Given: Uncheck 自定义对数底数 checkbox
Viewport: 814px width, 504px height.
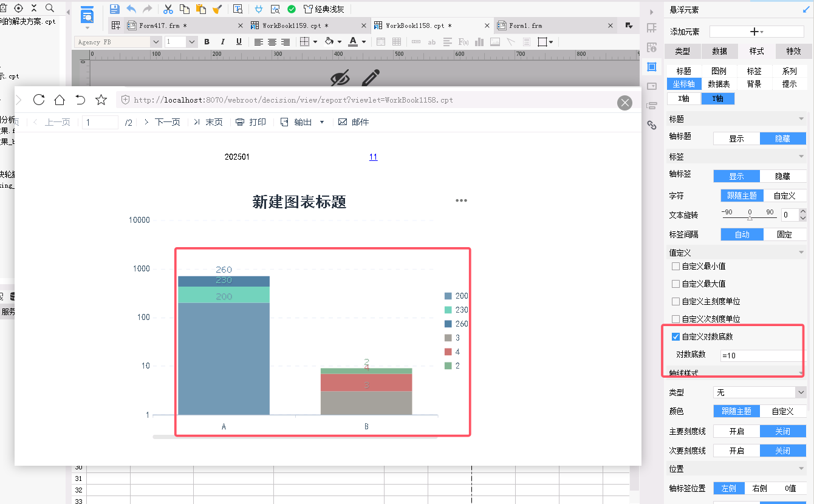Looking at the screenshot, I should pyautogui.click(x=675, y=336).
